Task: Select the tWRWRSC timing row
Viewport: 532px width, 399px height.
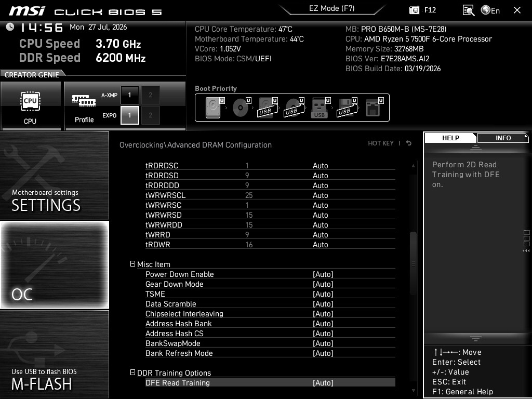Action: (x=270, y=205)
